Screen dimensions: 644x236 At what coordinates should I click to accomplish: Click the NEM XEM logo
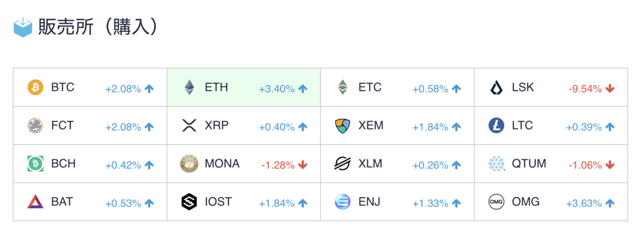(x=343, y=125)
